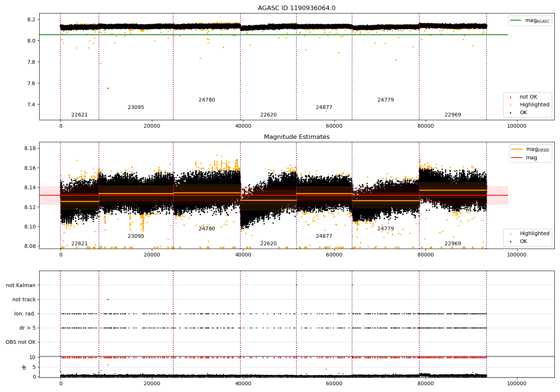This screenshot has height=392, width=560.
Task: Click label 23095 in Magnitude Estimates plot
Action: (x=136, y=236)
